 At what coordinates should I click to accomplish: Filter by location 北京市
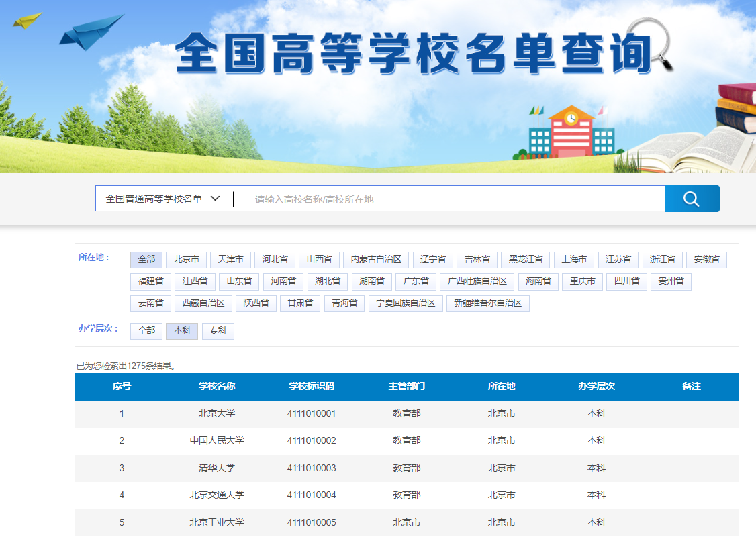point(186,260)
